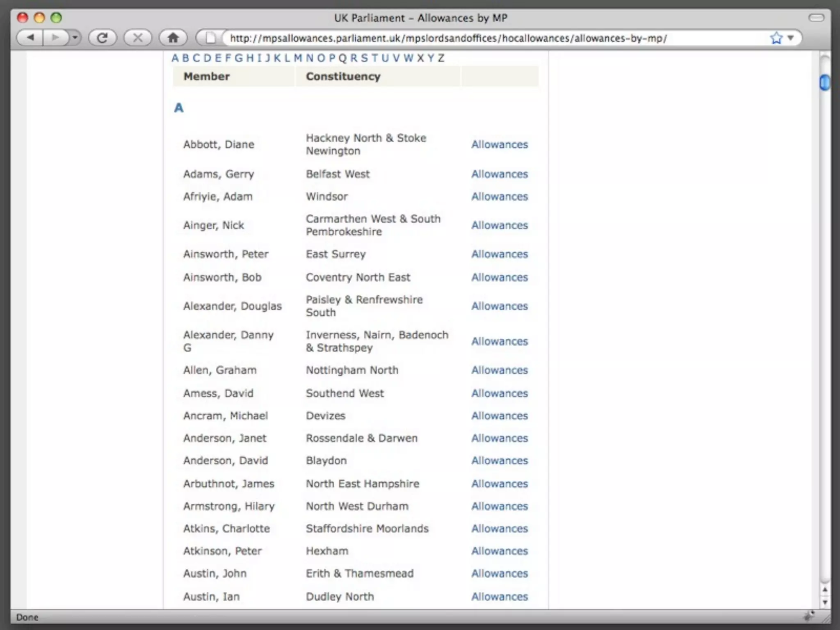Image resolution: width=840 pixels, height=630 pixels.
Task: Bookmark page using star icon
Action: click(x=776, y=38)
